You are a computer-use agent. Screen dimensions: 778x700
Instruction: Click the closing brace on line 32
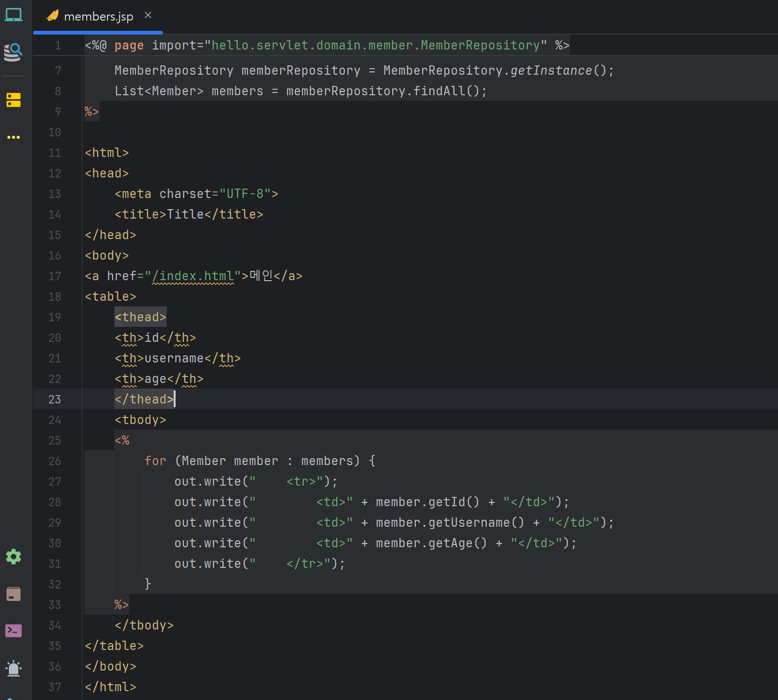coord(148,584)
